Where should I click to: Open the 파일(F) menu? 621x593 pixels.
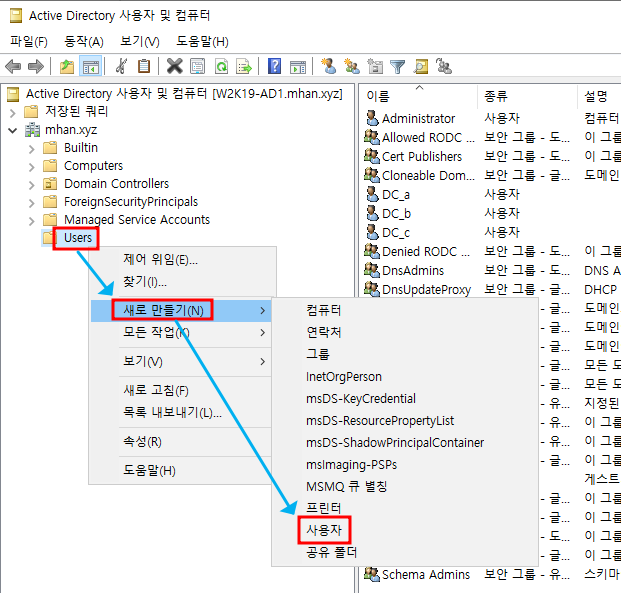[x=29, y=41]
